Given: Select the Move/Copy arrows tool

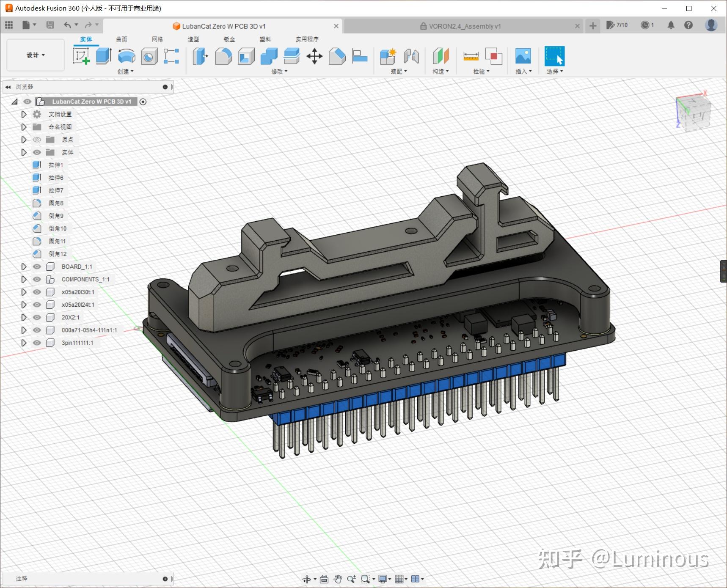Looking at the screenshot, I should point(314,56).
